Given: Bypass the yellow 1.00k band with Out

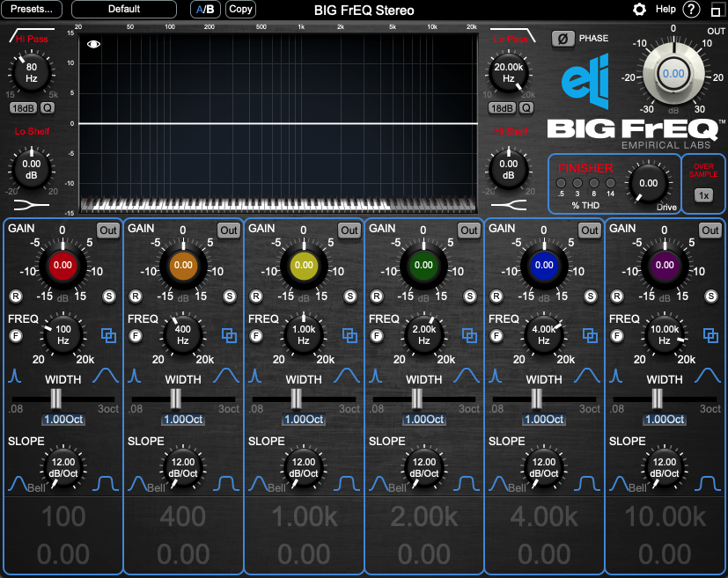Looking at the screenshot, I should point(349,230).
